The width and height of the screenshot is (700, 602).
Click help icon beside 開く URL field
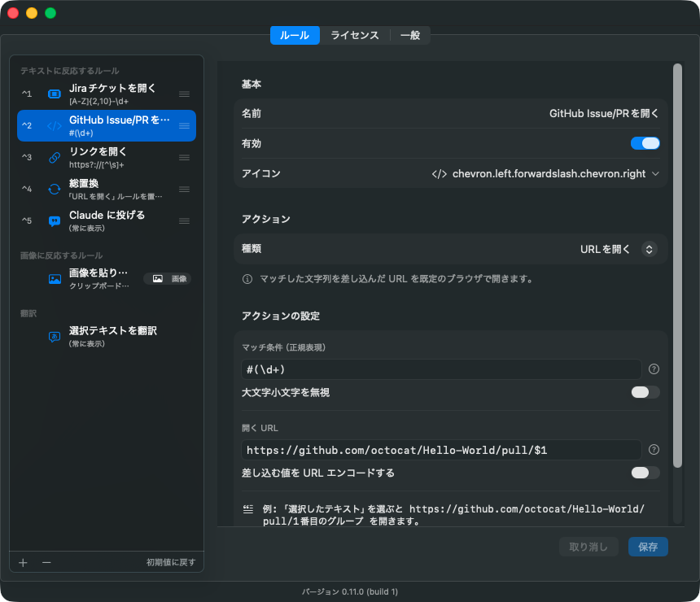654,449
